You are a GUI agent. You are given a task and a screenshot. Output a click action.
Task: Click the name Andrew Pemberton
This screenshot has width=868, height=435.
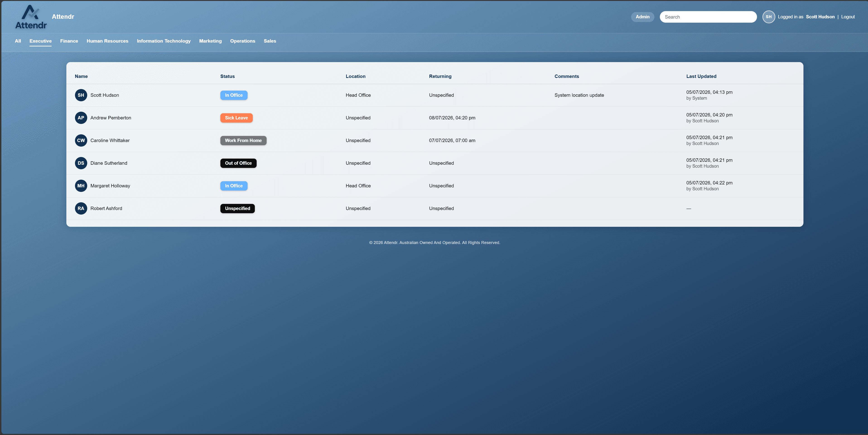[x=111, y=118]
